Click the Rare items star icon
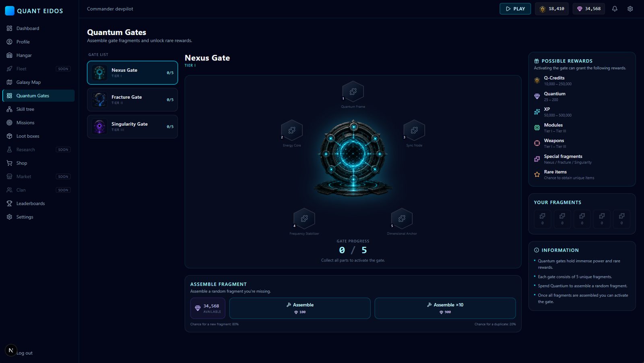The width and height of the screenshot is (644, 363). [537, 174]
